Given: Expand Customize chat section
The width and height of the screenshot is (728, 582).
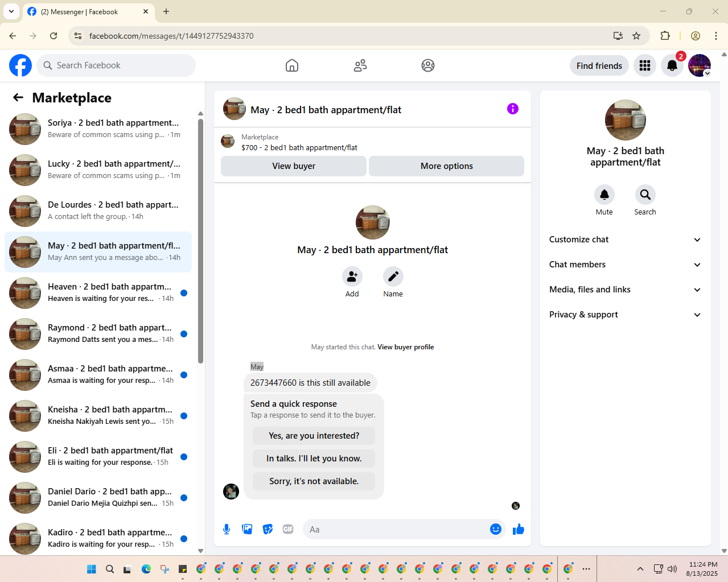Looking at the screenshot, I should [626, 240].
